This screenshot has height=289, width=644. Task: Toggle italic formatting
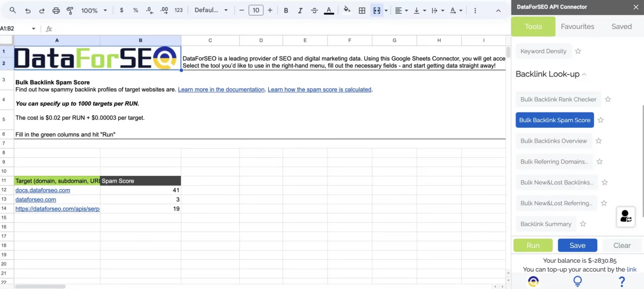click(300, 10)
